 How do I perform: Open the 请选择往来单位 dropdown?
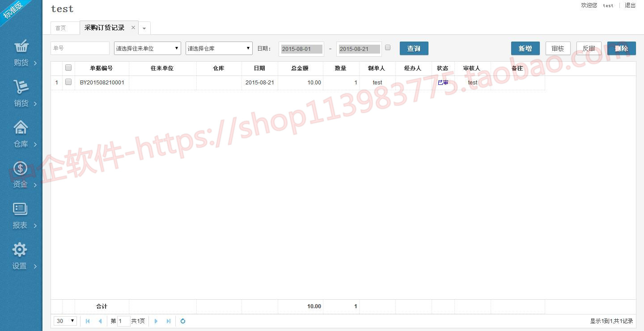pyautogui.click(x=148, y=48)
